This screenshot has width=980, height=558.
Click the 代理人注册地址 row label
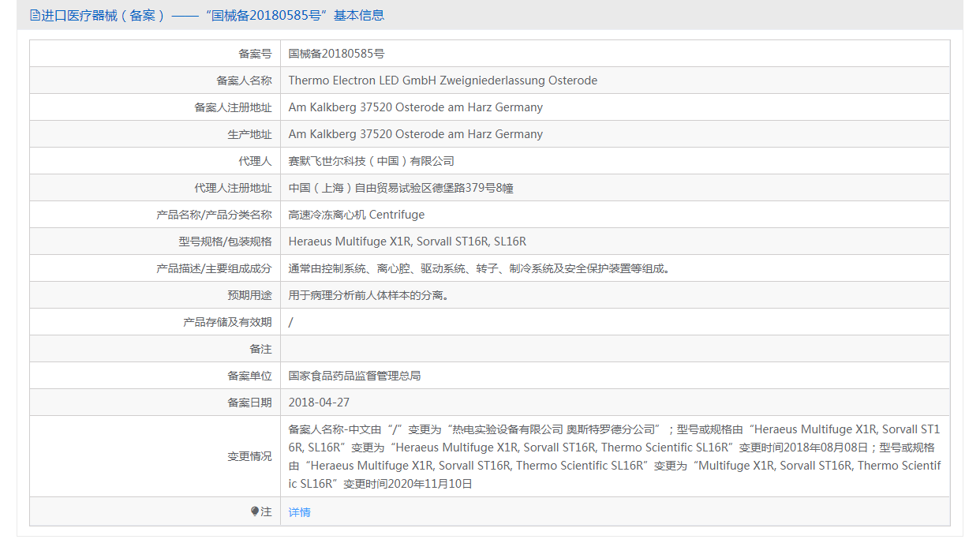click(233, 188)
